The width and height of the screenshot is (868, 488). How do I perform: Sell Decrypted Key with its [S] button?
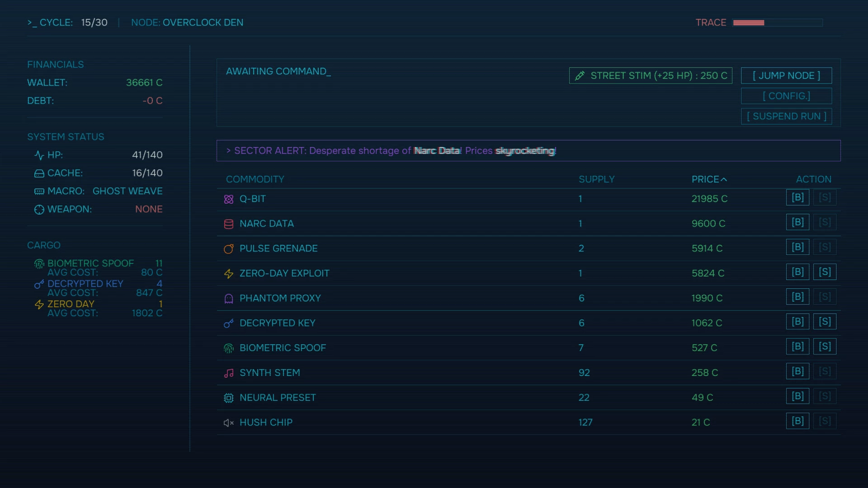(825, 322)
